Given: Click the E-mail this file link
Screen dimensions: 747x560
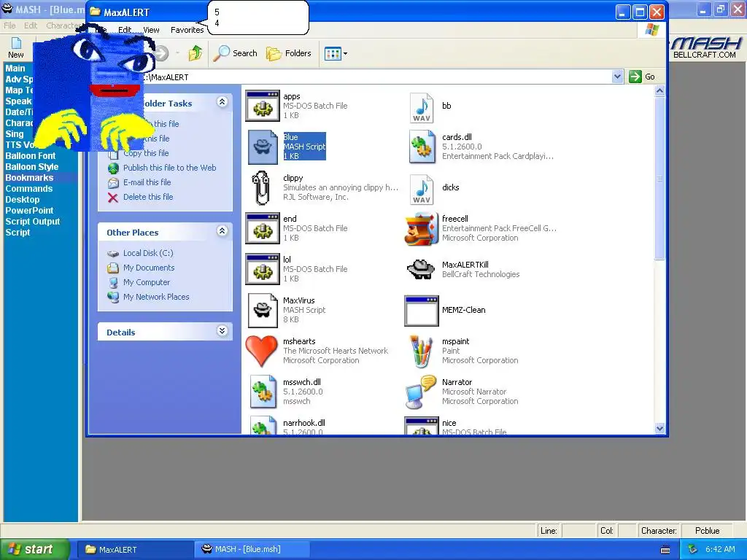Looking at the screenshot, I should [x=147, y=182].
